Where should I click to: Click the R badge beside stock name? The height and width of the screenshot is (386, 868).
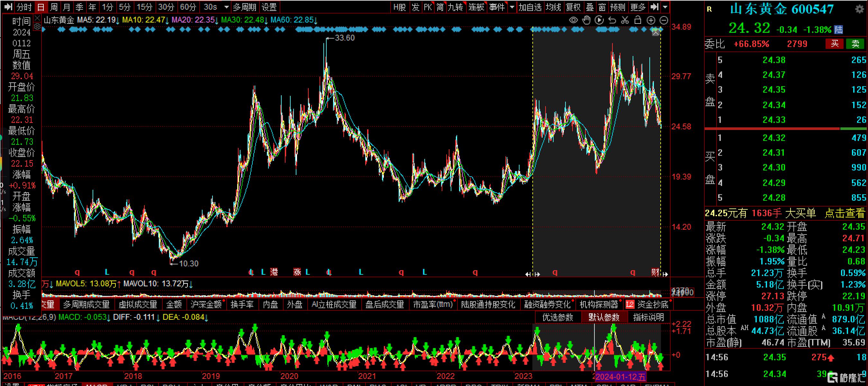click(709, 9)
